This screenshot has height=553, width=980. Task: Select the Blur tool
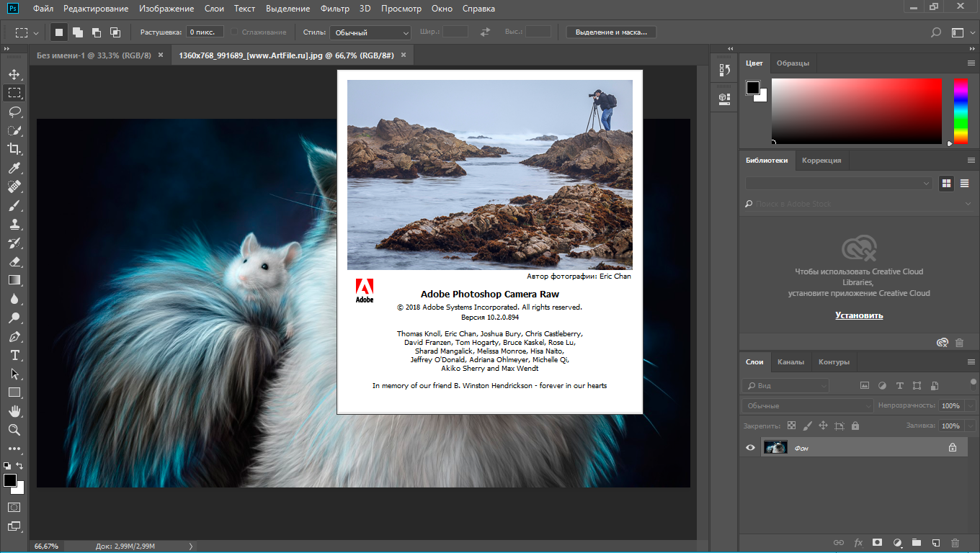(x=14, y=299)
